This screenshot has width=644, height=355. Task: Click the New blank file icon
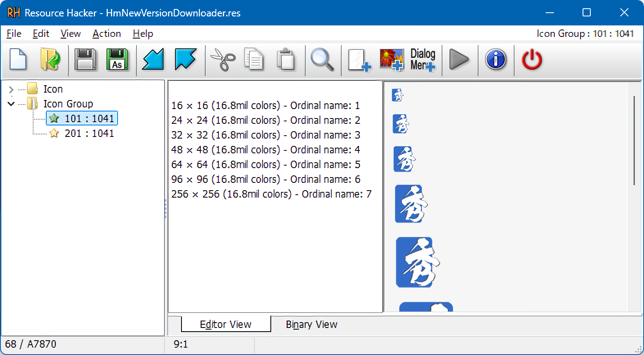pyautogui.click(x=18, y=60)
